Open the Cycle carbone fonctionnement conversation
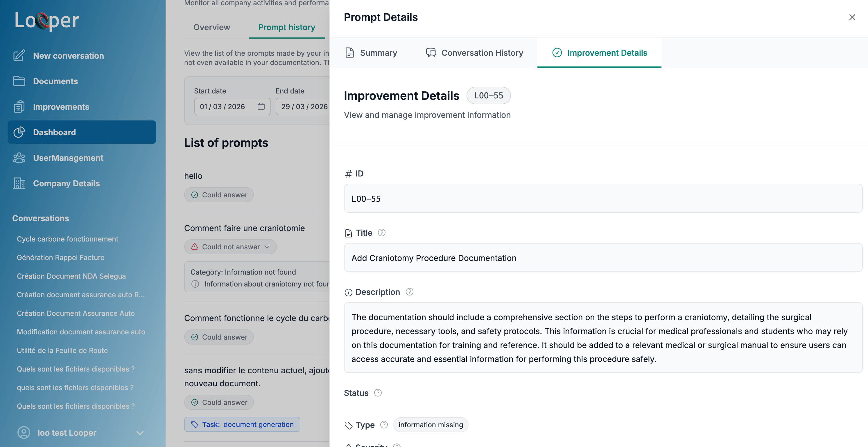Image resolution: width=868 pixels, height=447 pixels. (x=67, y=239)
